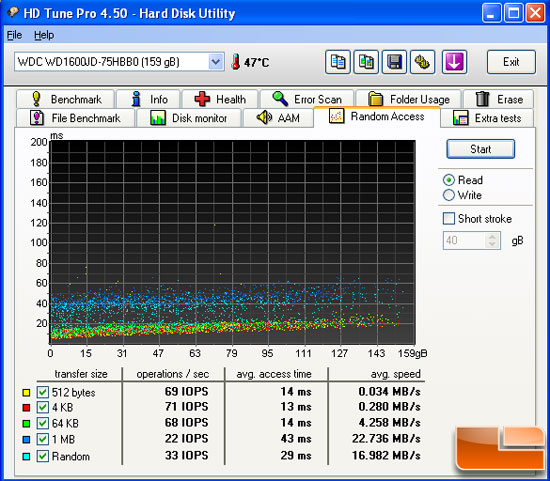Click the avg. access time column header
This screenshot has height=481, width=550.
[x=274, y=374]
